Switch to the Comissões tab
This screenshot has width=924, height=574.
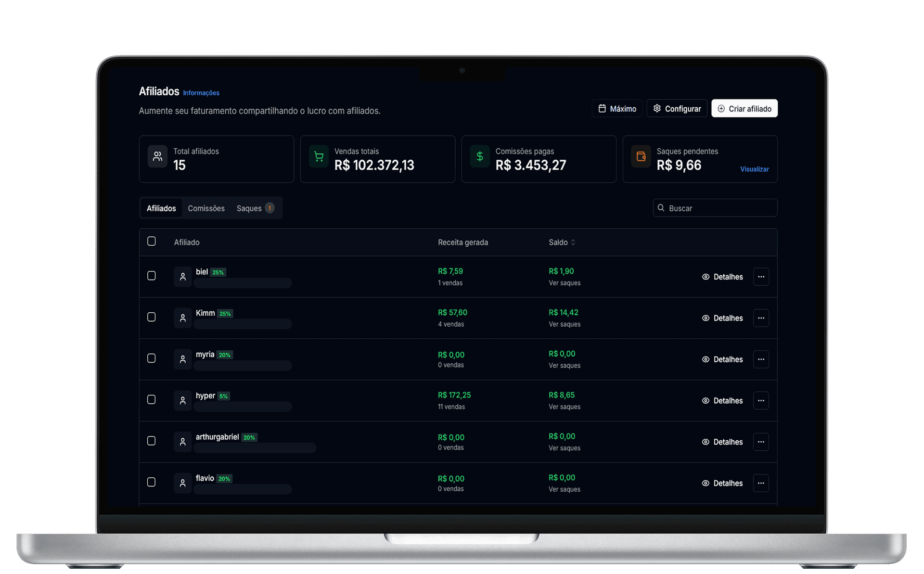point(206,208)
